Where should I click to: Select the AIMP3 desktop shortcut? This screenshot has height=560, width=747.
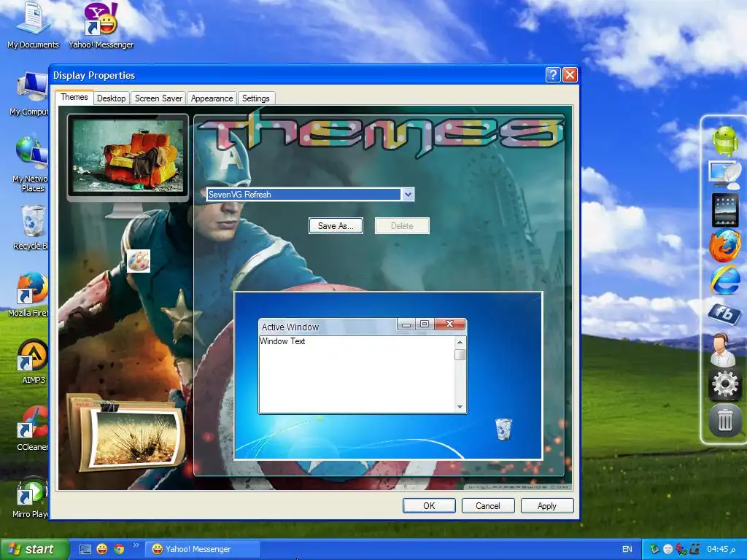click(32, 362)
